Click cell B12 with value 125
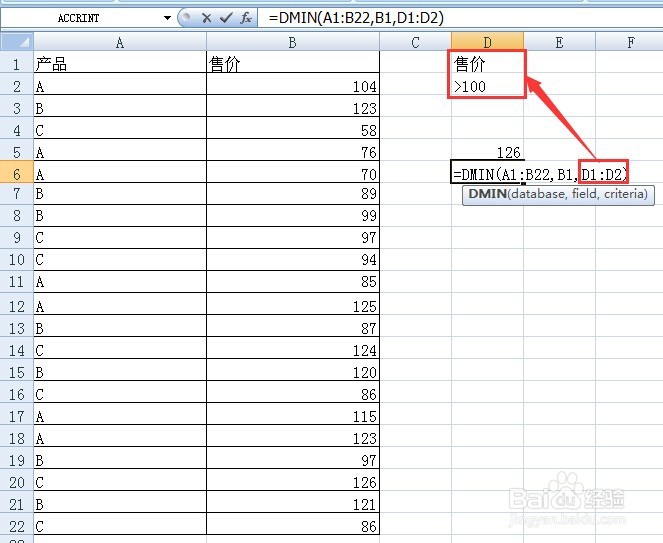663x543 pixels. [x=293, y=304]
